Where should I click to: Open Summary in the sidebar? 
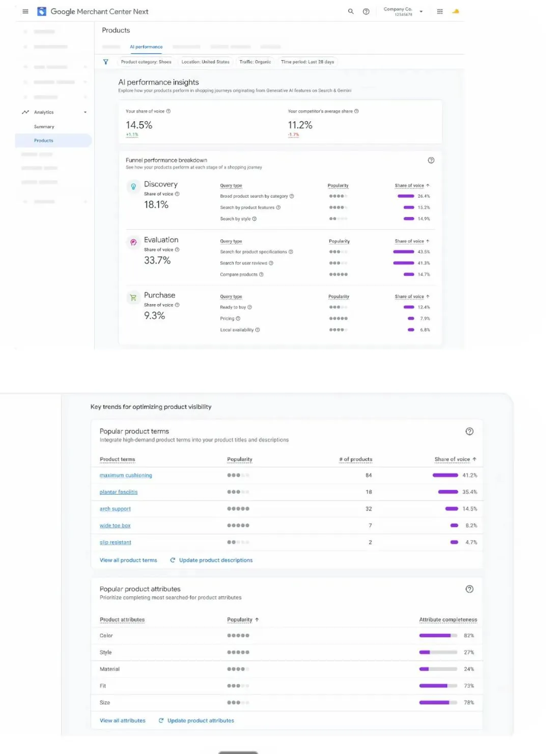[x=44, y=126]
